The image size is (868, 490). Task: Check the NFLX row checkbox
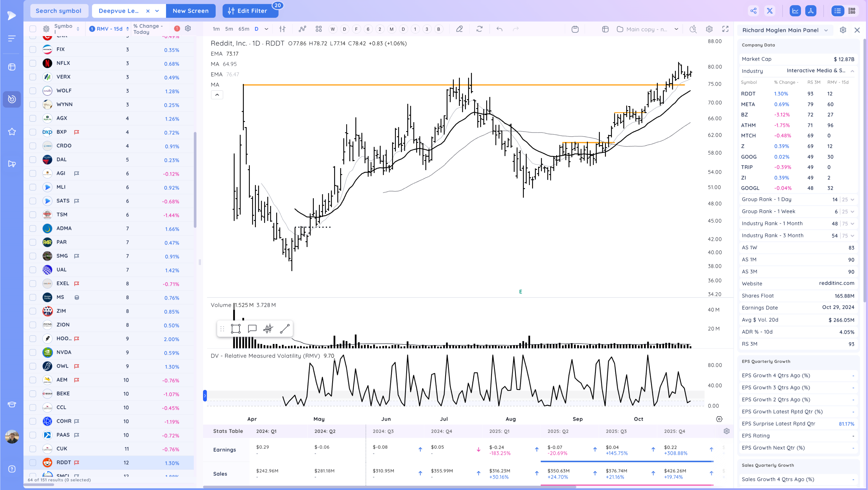point(33,63)
